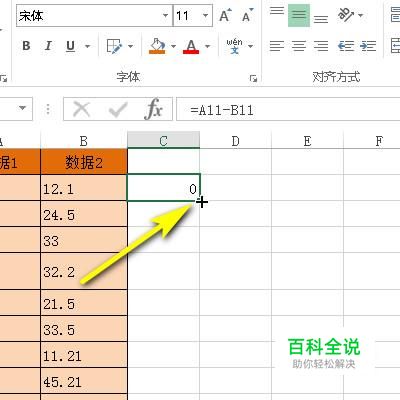Confirm formula with checkmark

[118, 109]
